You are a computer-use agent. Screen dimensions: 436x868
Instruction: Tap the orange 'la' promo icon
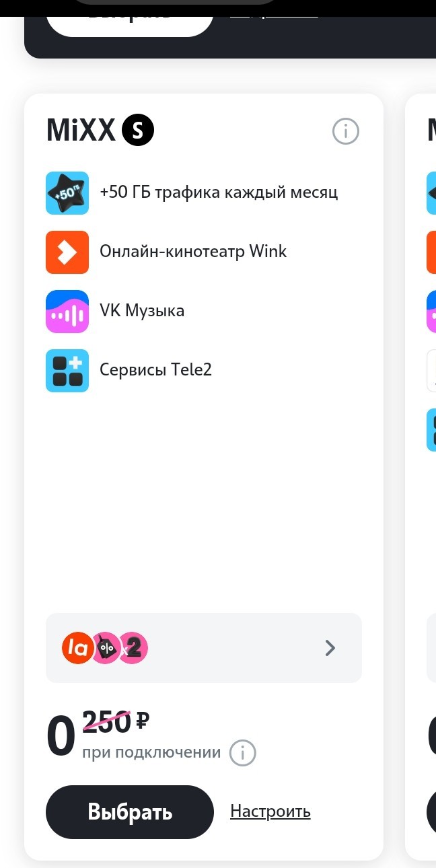[77, 648]
